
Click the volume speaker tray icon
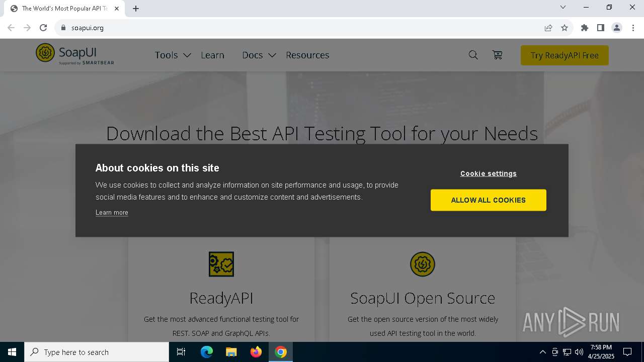coord(579,352)
